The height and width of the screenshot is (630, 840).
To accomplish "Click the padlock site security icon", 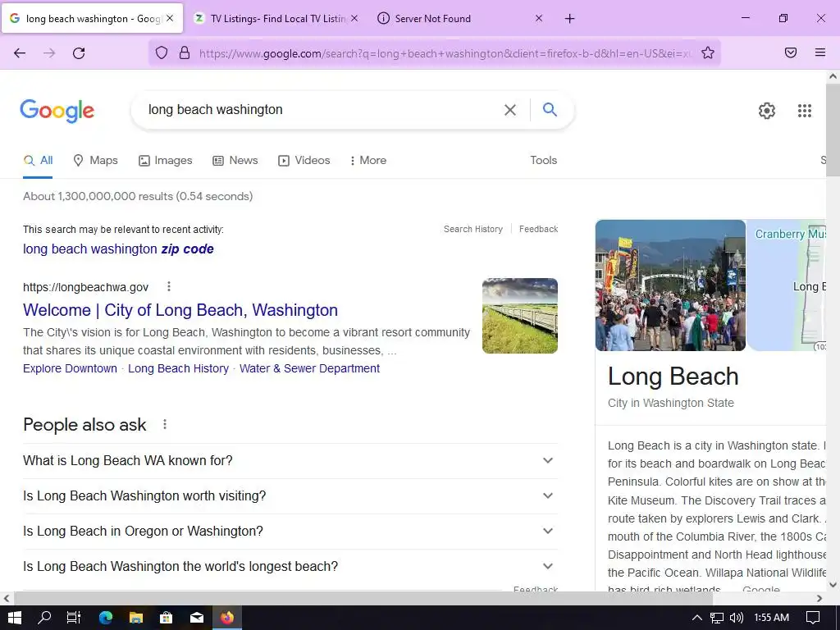I will point(185,52).
